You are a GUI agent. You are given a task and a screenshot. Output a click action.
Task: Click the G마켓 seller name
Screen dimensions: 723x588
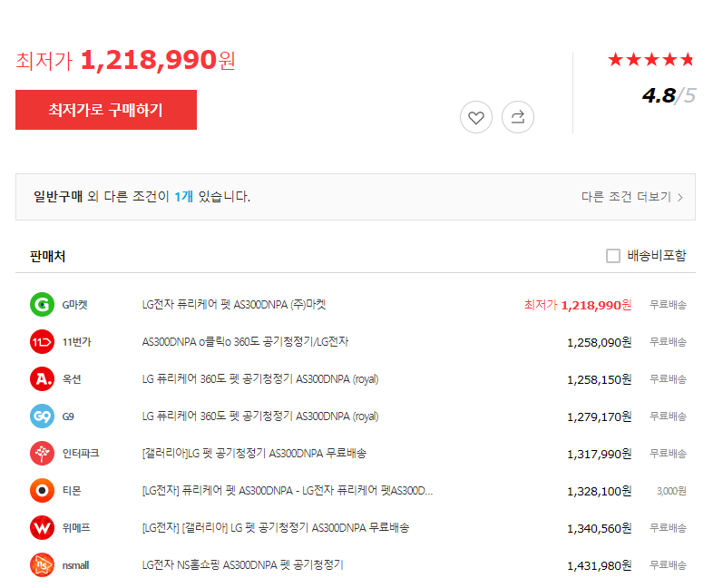pos(74,305)
